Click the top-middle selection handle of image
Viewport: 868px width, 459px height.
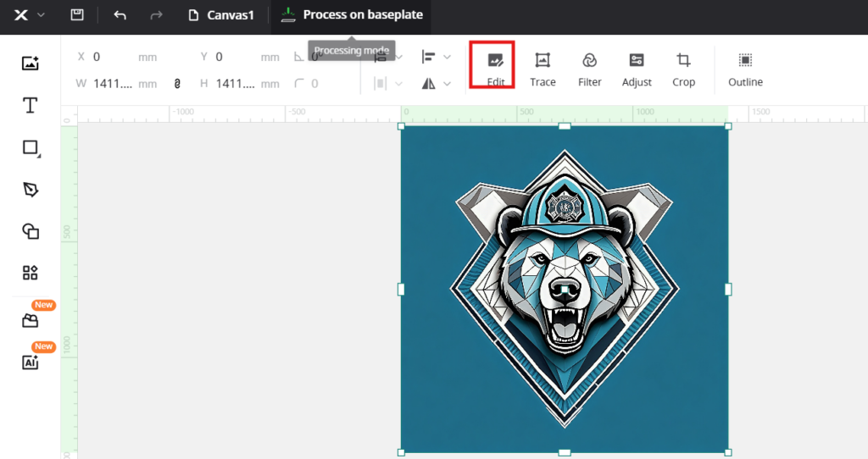[x=564, y=127]
